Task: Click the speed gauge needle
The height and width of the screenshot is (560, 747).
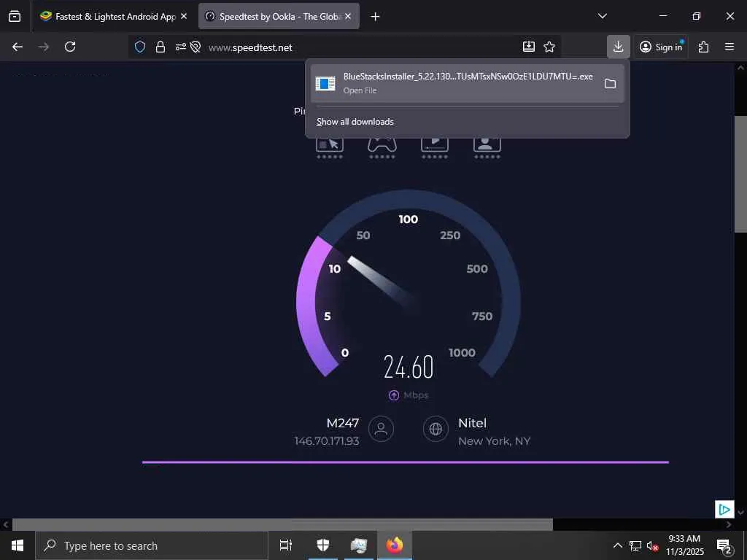Action: click(x=381, y=282)
